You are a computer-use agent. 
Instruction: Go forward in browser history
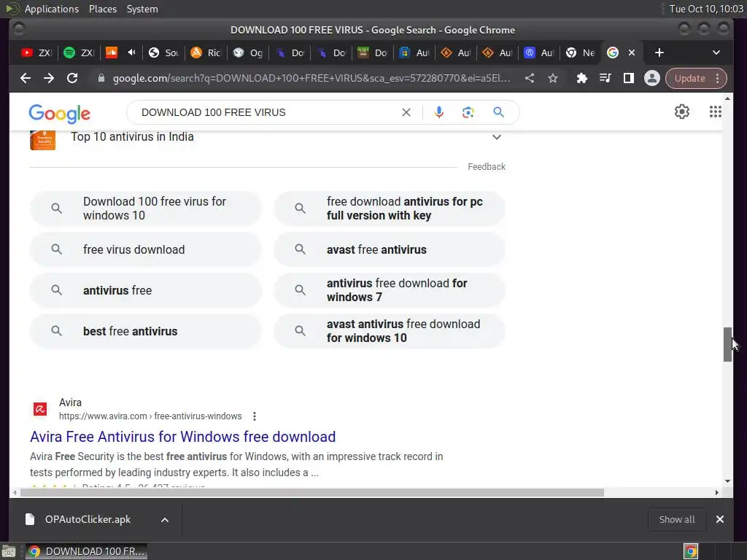(x=49, y=78)
